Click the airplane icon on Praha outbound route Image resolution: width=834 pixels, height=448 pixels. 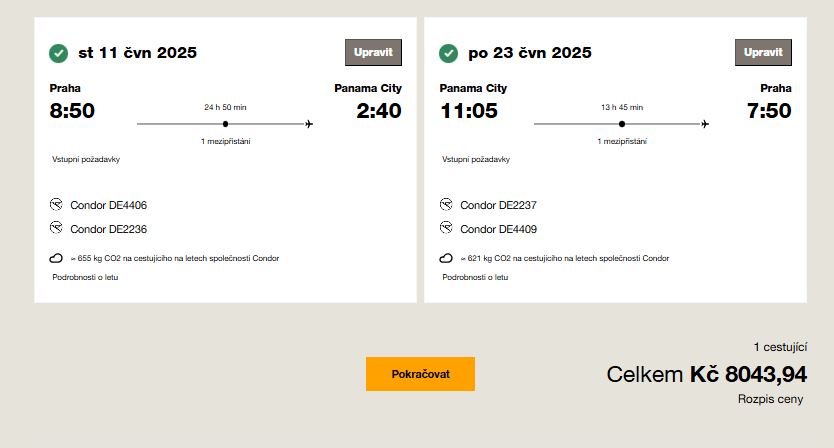pyautogui.click(x=309, y=124)
